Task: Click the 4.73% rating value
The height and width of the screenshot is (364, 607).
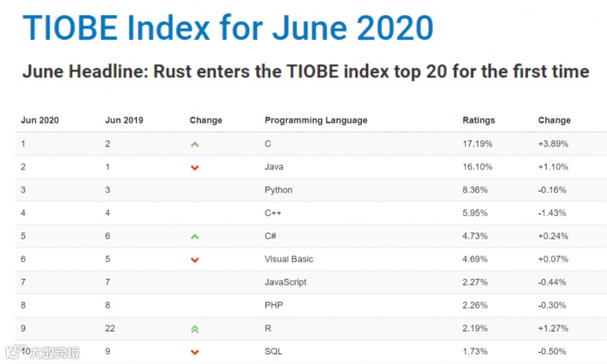Action: [x=475, y=236]
